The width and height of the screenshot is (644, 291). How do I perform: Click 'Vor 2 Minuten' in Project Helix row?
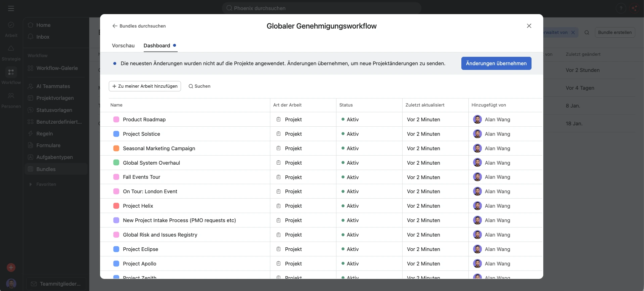coord(423,206)
